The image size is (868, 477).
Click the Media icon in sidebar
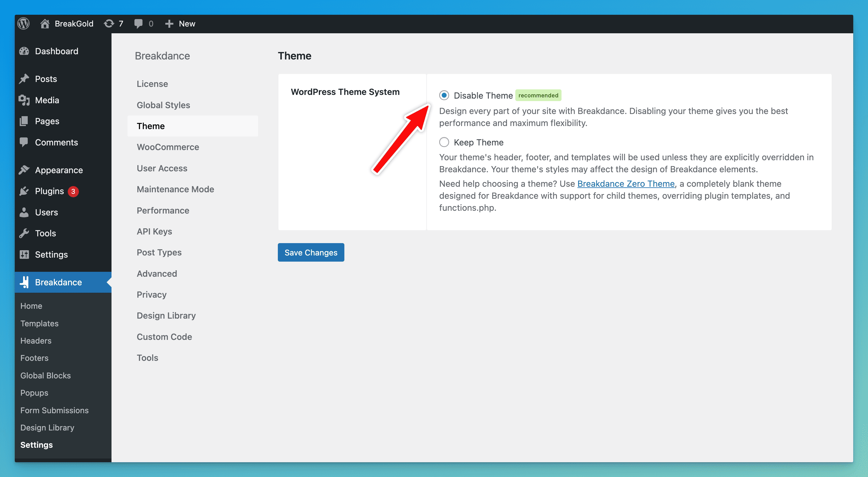[x=24, y=100]
